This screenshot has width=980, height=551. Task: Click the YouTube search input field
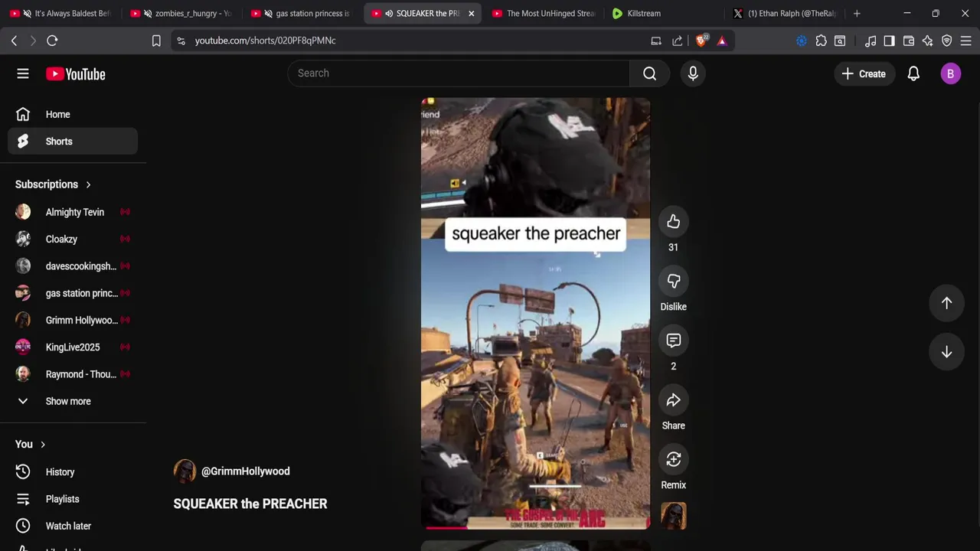459,73
